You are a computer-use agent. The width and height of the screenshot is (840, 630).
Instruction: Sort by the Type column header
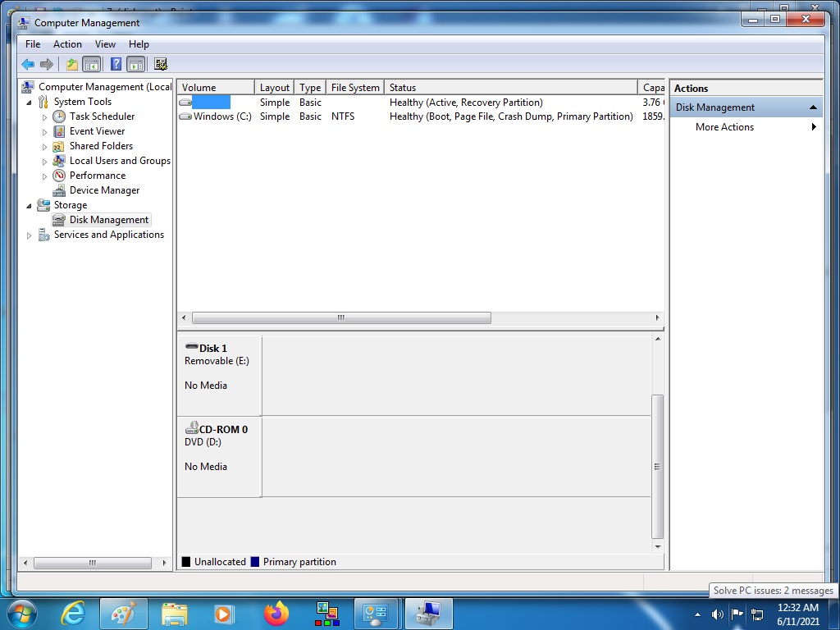pos(310,87)
